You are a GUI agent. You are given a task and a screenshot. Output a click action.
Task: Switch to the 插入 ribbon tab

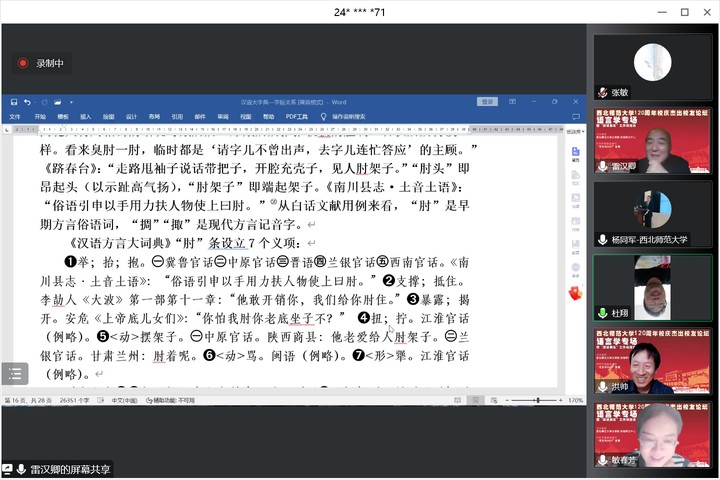(x=85, y=117)
